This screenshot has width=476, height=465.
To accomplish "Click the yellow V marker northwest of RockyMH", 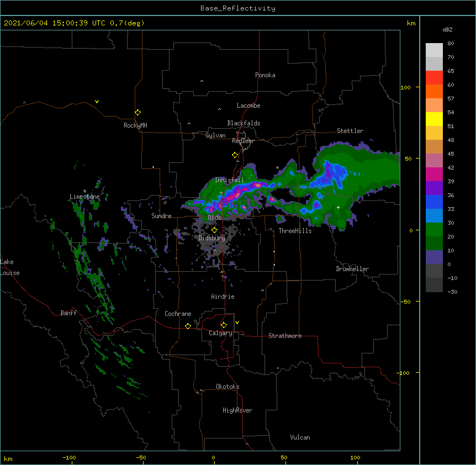I will tap(97, 102).
